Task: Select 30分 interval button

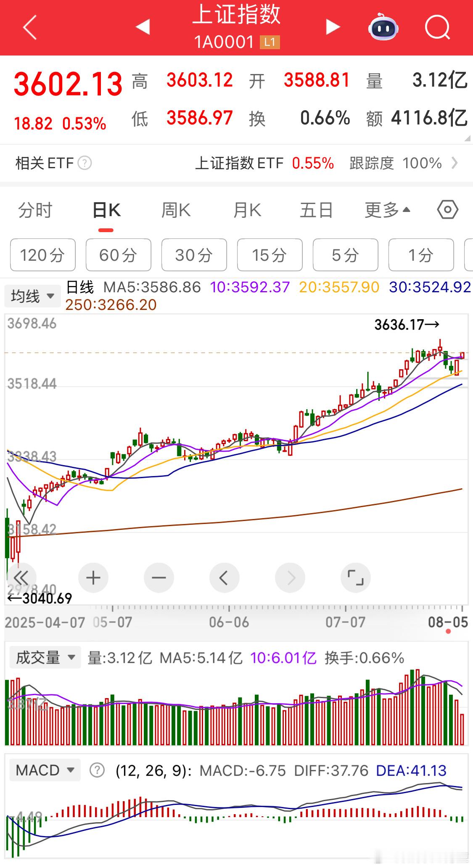Action: [194, 255]
